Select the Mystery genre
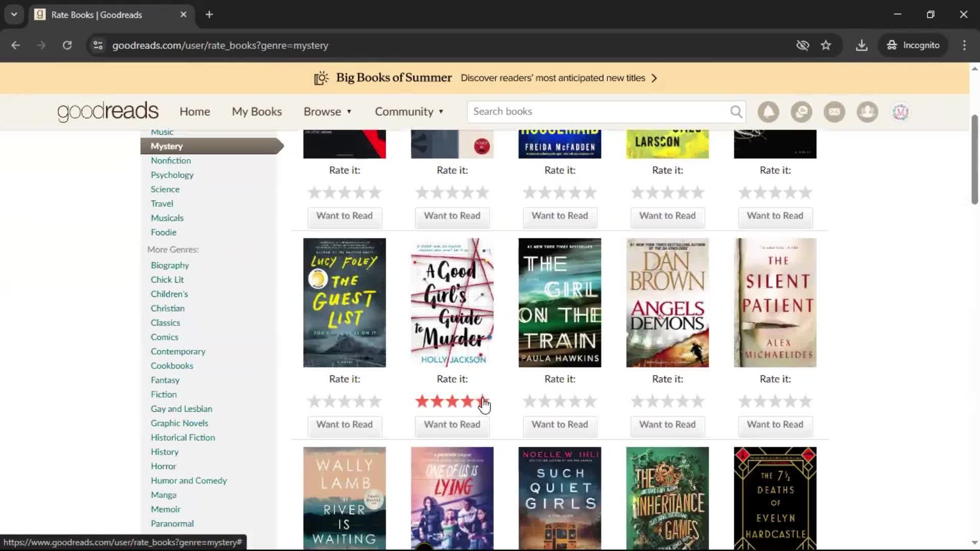The height and width of the screenshot is (551, 980). (x=166, y=146)
